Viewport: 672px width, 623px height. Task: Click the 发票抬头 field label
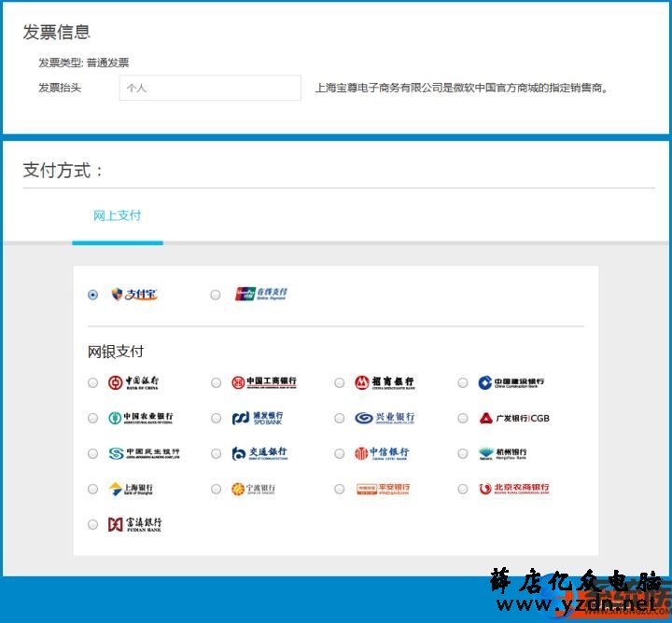[x=60, y=88]
